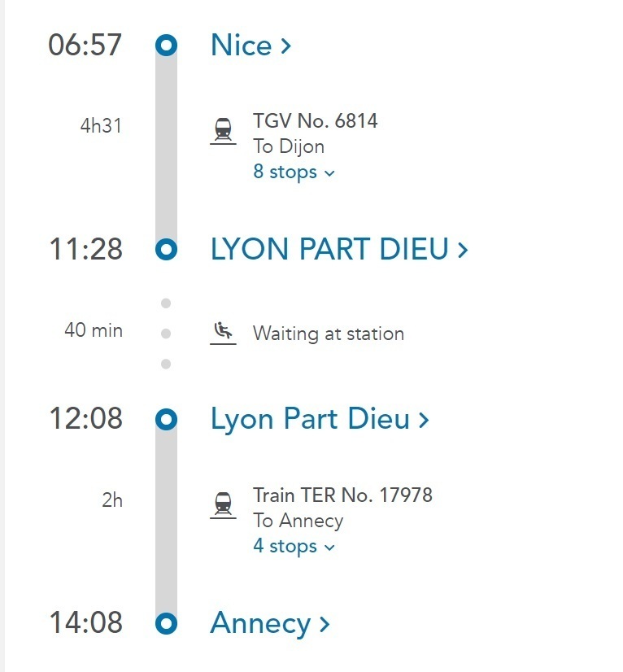The width and height of the screenshot is (623, 672).
Task: Click the Nice departure stop marker circle
Action: tap(166, 45)
